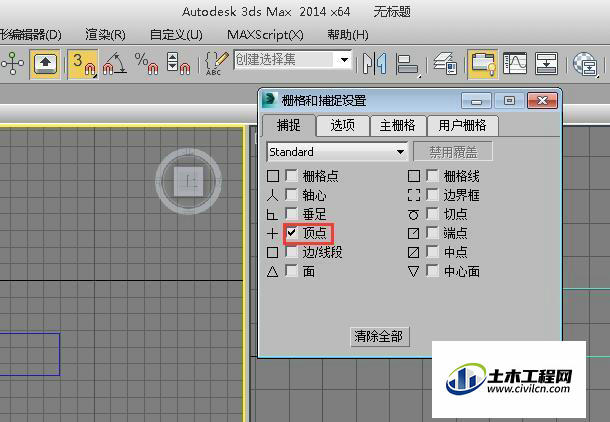Image resolution: width=610 pixels, height=422 pixels.
Task: Switch to the 捕捉 tab
Action: (289, 125)
